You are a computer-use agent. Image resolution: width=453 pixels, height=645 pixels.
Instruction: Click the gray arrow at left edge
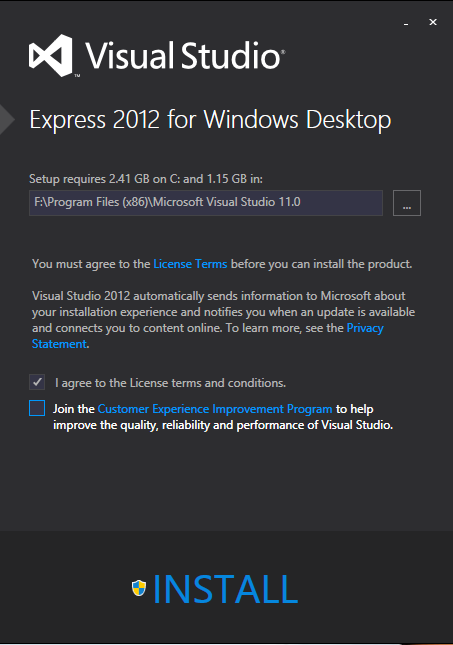[x=7, y=120]
